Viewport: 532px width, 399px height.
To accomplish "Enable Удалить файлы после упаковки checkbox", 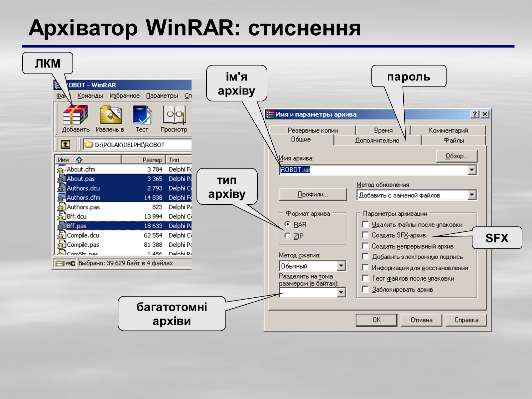I will click(365, 224).
